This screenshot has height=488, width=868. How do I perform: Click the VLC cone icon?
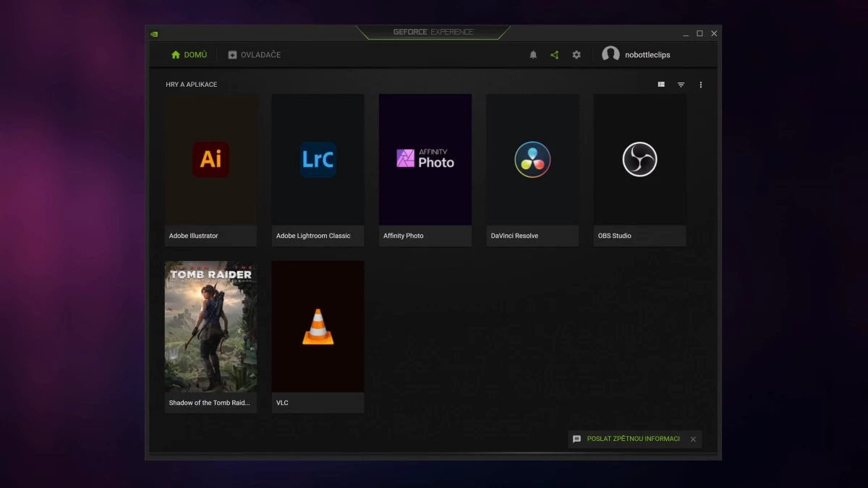(318, 327)
